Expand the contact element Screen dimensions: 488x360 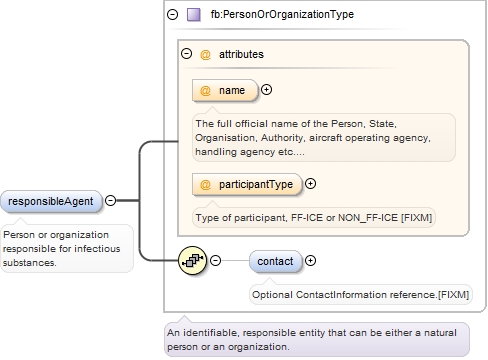(310, 261)
